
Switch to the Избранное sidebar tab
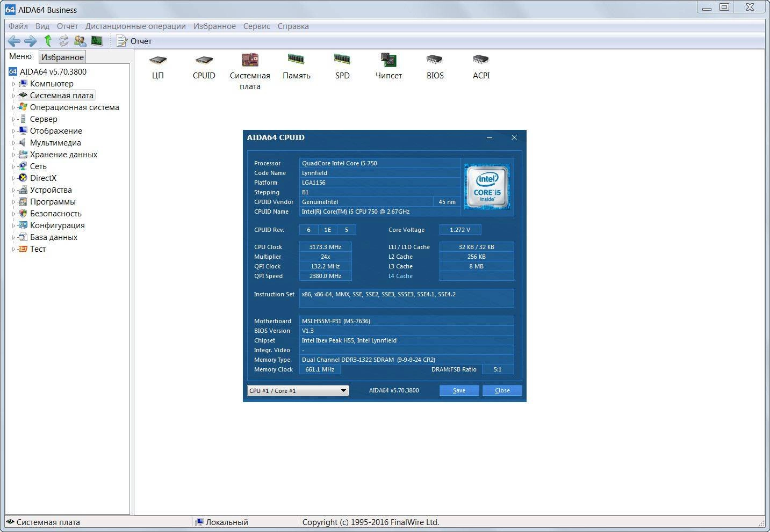(x=62, y=57)
